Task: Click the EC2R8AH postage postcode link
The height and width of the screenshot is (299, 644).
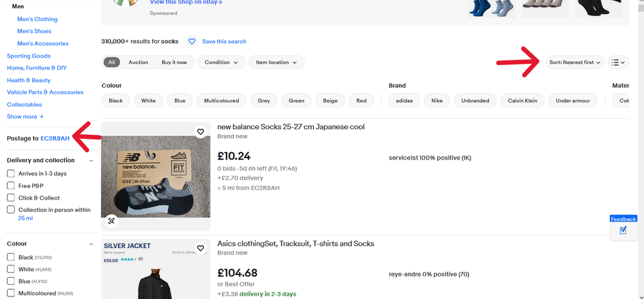Action: click(x=55, y=138)
